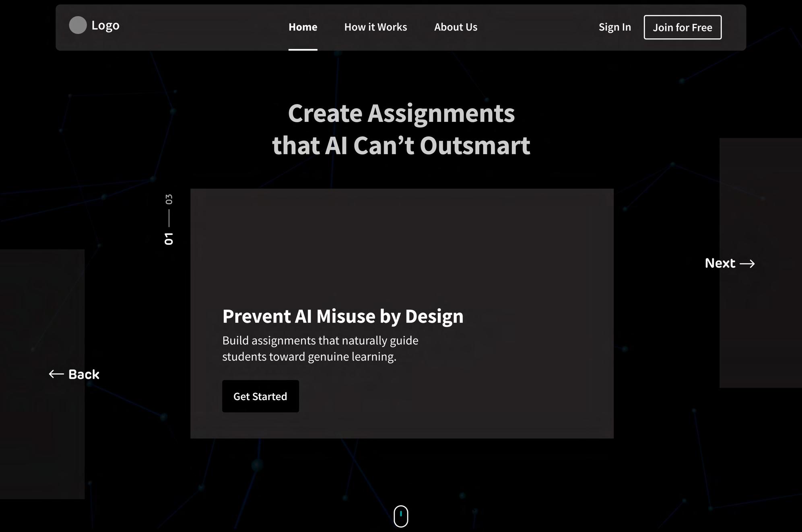Click the gray circle logo icon
This screenshot has height=532, width=802.
[x=78, y=25]
